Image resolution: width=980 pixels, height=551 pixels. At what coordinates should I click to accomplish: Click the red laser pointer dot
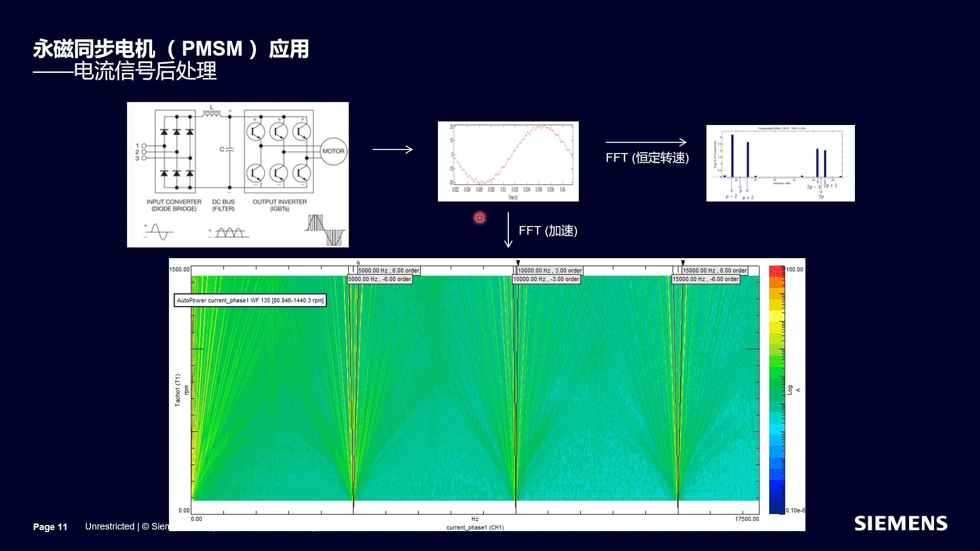click(479, 218)
